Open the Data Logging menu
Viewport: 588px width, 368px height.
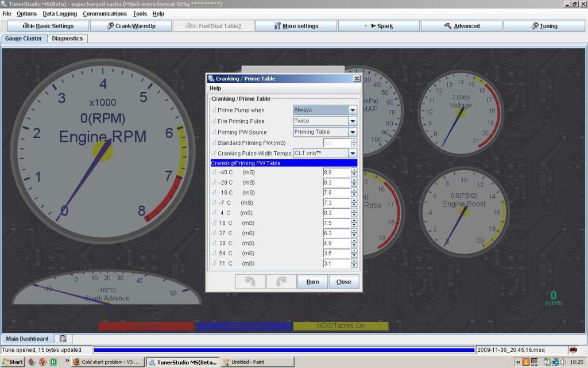pyautogui.click(x=60, y=14)
